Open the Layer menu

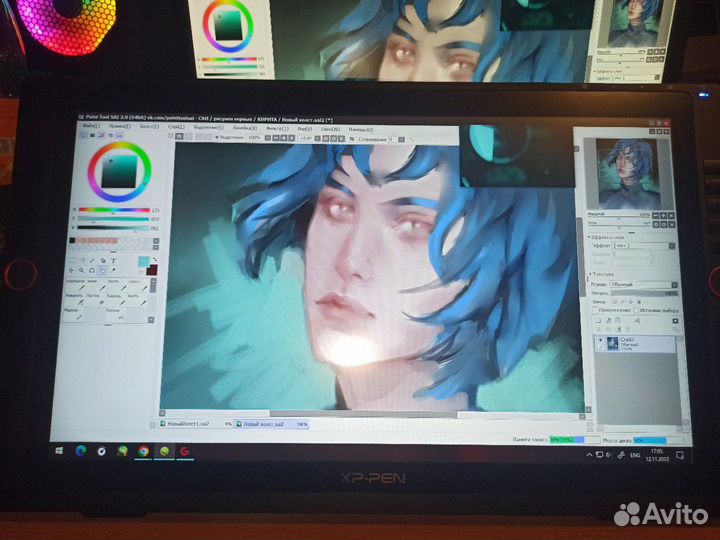pos(176,127)
